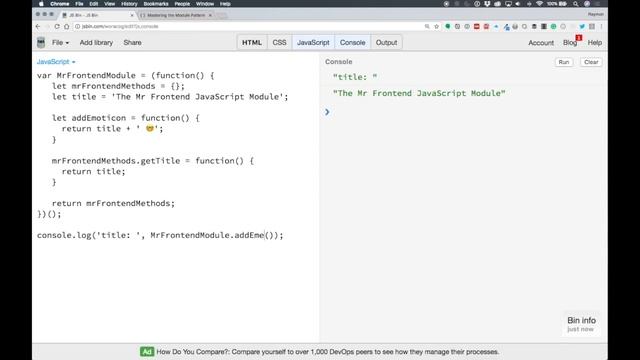
Task: Click the AirPlay display icon
Action: (508, 4)
